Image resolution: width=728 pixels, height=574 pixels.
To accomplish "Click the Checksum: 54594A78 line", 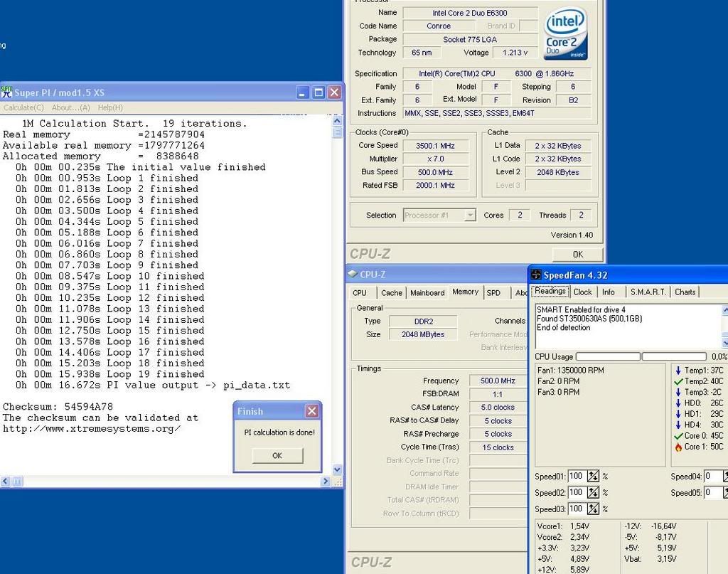I will [x=58, y=407].
